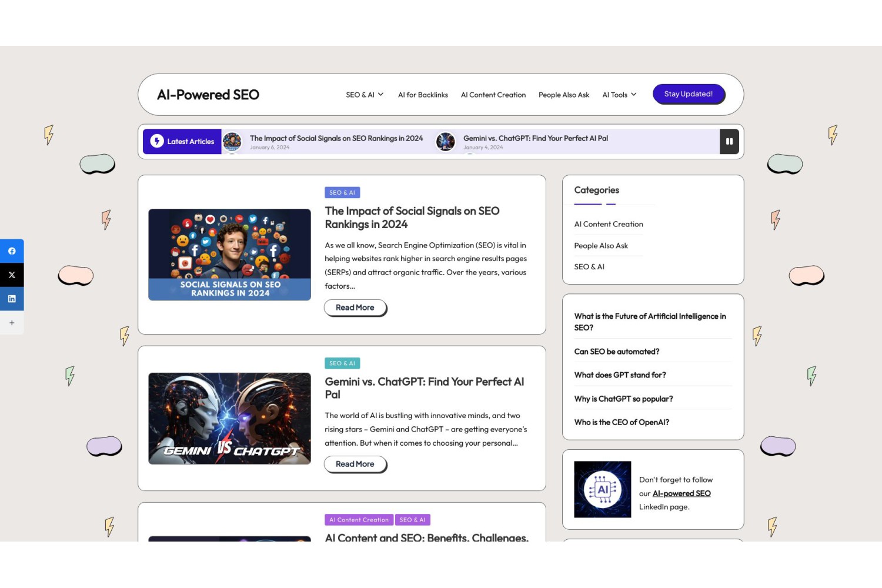882x588 pixels.
Task: Click the January 4, 2024 ticker date
Action: [483, 148]
